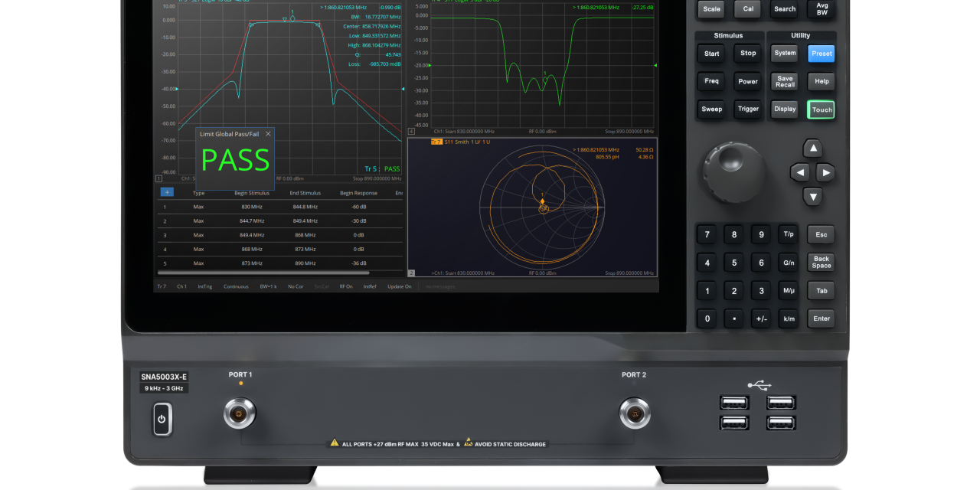The width and height of the screenshot is (980, 490).
Task: Open the Ch 1 channel selector
Action: (x=183, y=286)
